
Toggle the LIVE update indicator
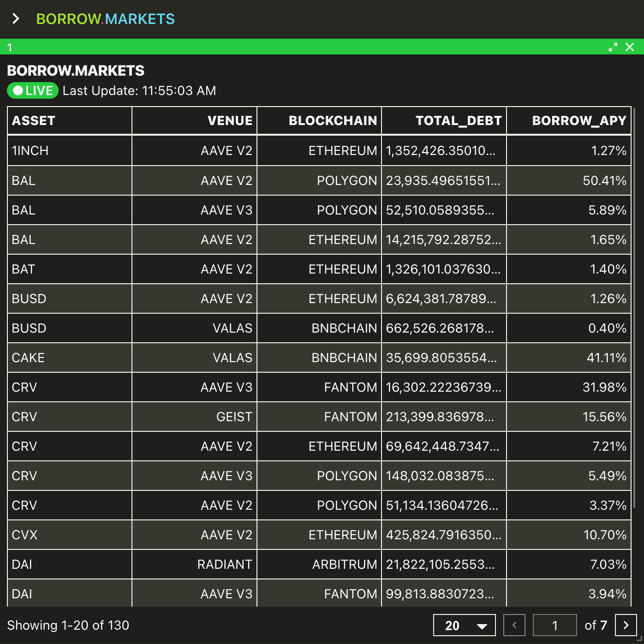click(33, 90)
